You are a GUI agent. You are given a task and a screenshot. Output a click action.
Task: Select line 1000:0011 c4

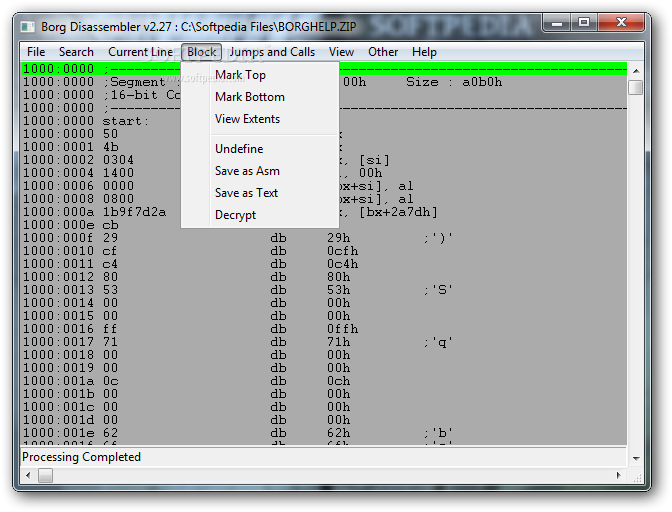click(324, 264)
